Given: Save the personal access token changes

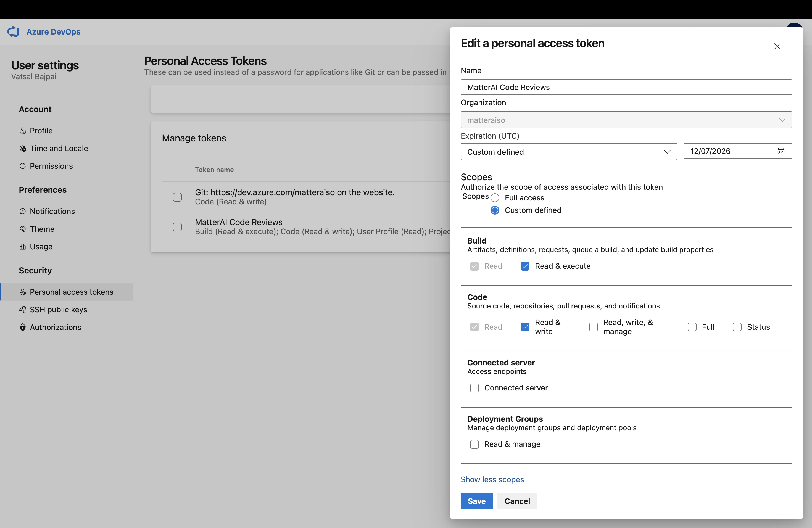Looking at the screenshot, I should click(476, 501).
